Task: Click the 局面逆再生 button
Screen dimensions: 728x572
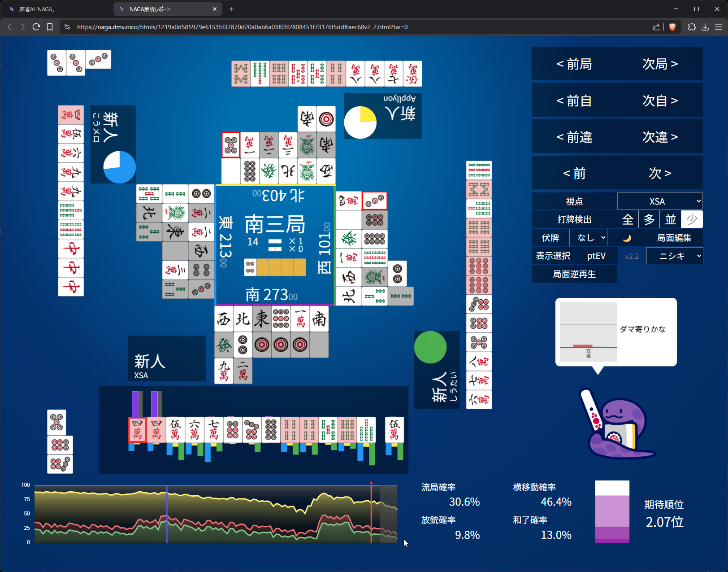Action: pyautogui.click(x=574, y=274)
